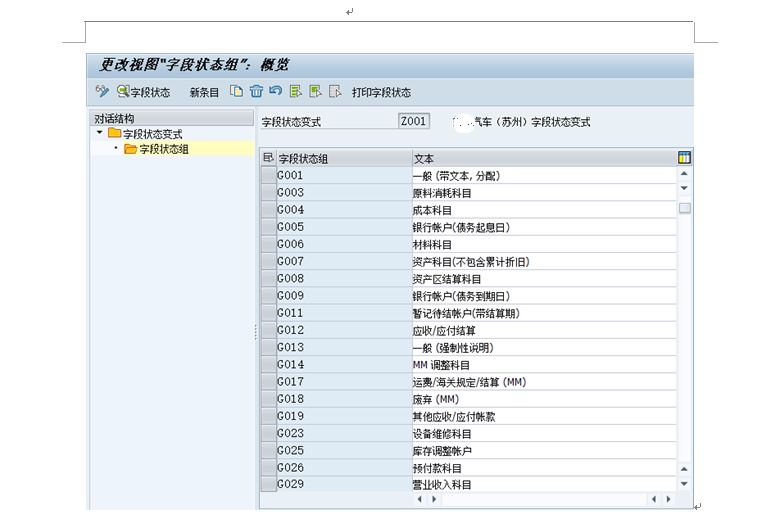Image resolution: width=783 pixels, height=516 pixels.
Task: Click G023 field status group cell
Action: (344, 434)
